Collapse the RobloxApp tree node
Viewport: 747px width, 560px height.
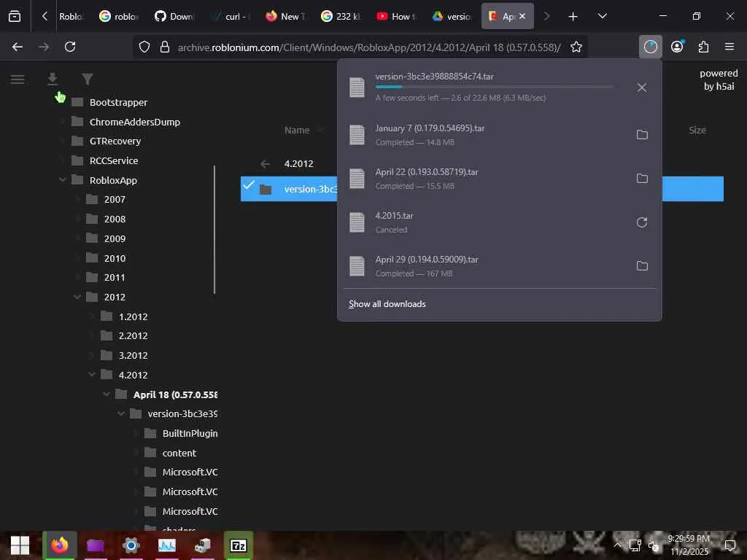point(63,180)
